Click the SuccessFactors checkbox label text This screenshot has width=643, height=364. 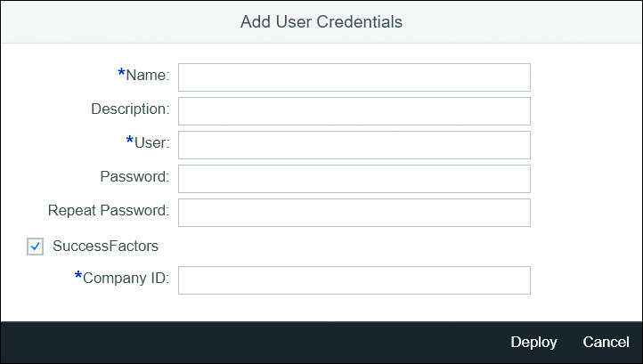[x=105, y=246]
